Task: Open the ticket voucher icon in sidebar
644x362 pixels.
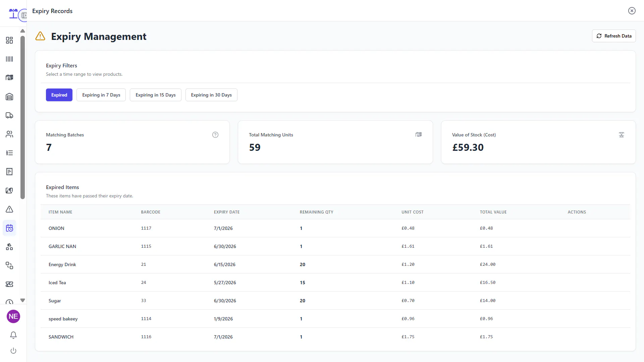Action: point(9,284)
